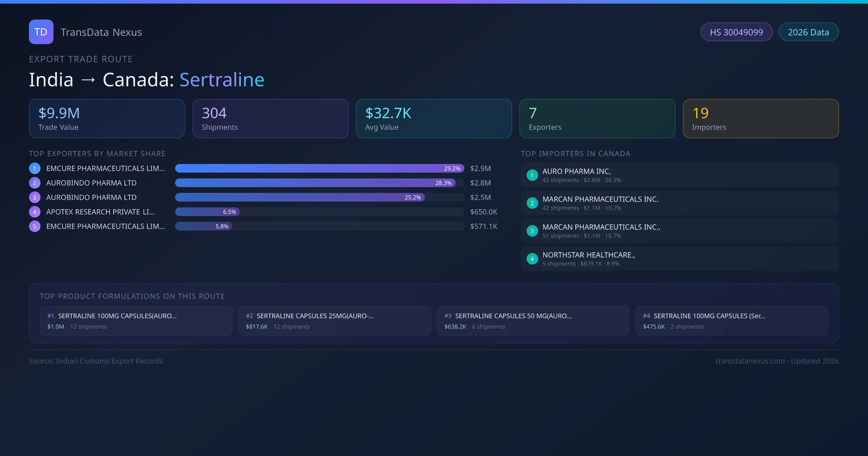Open the HS 30049099 filter pill
868x456 pixels.
736,32
